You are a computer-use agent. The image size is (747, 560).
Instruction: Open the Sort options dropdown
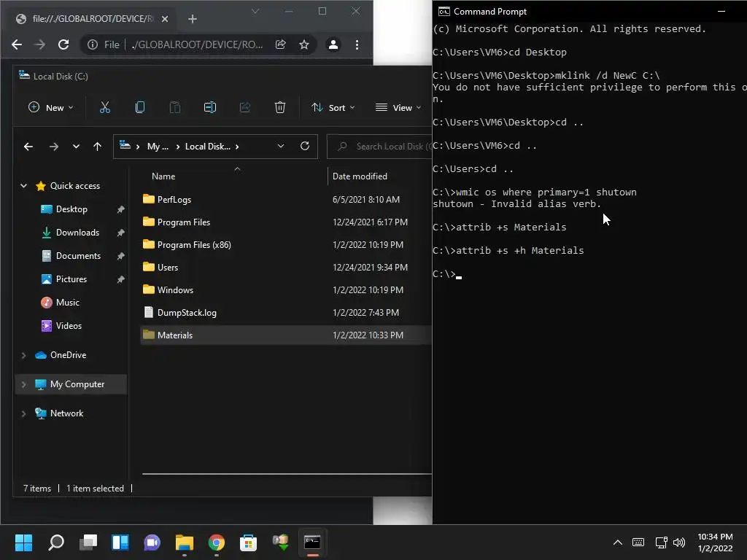(333, 108)
